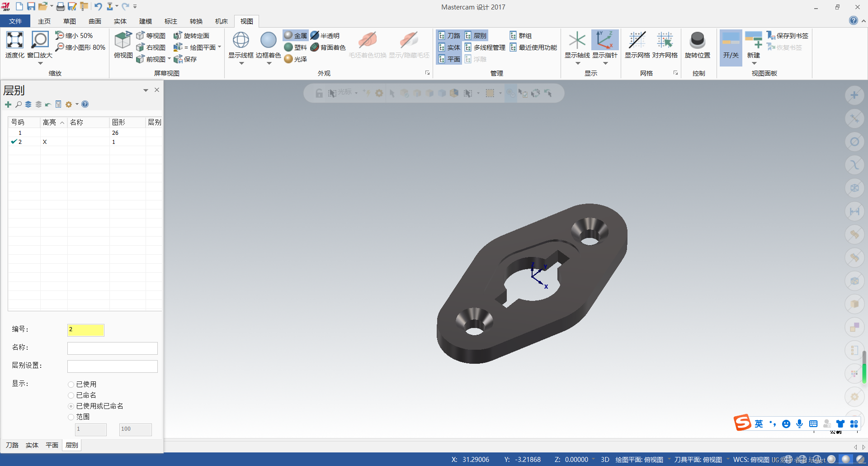Switch to the 刀路 bottom panel tab

[12, 445]
